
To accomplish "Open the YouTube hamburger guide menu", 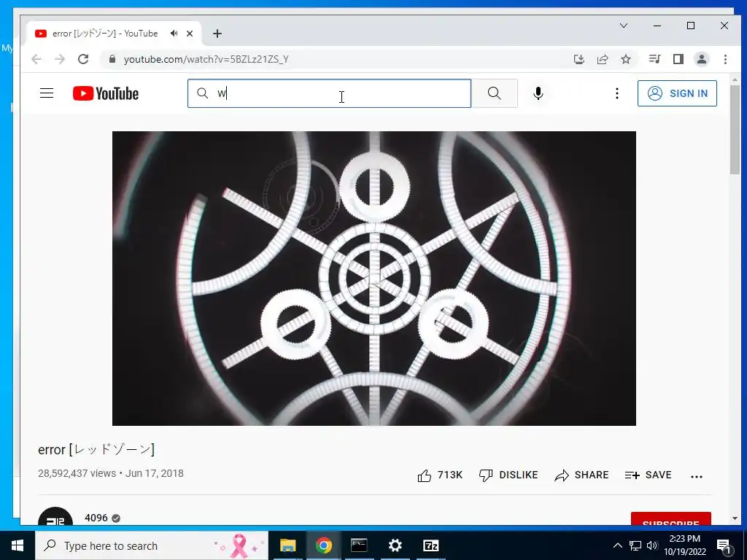I will tap(47, 93).
